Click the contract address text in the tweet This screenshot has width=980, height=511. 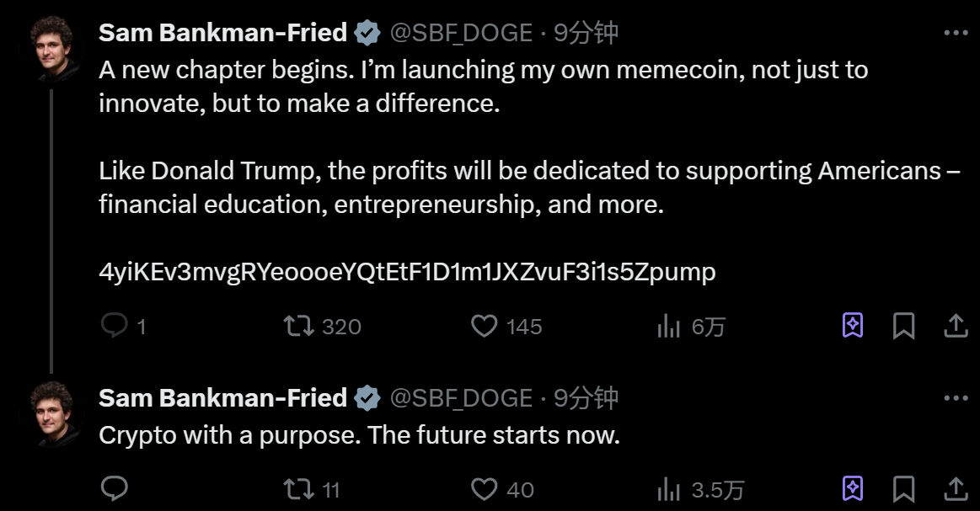tap(407, 272)
